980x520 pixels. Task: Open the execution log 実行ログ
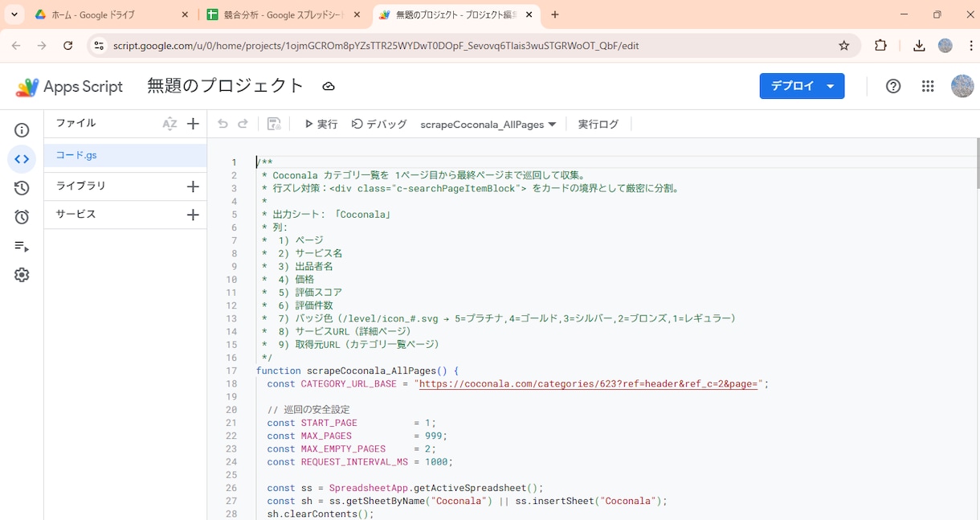coord(598,125)
